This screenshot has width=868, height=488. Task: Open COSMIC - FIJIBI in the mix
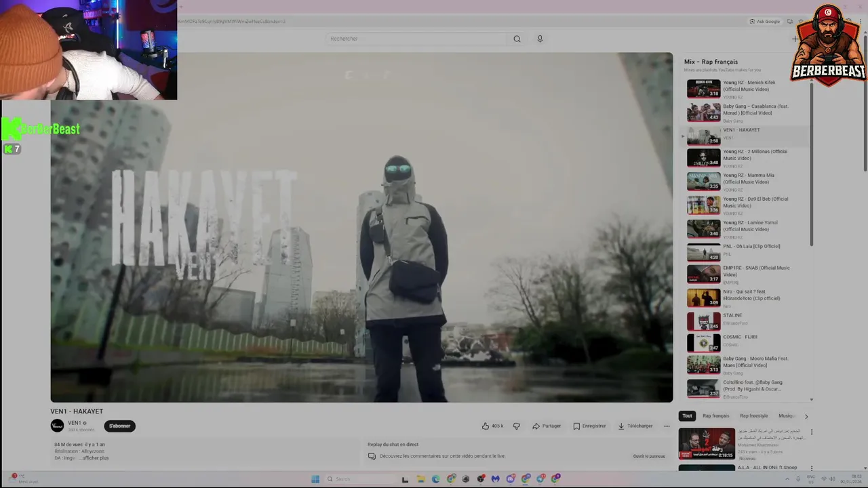coord(746,342)
